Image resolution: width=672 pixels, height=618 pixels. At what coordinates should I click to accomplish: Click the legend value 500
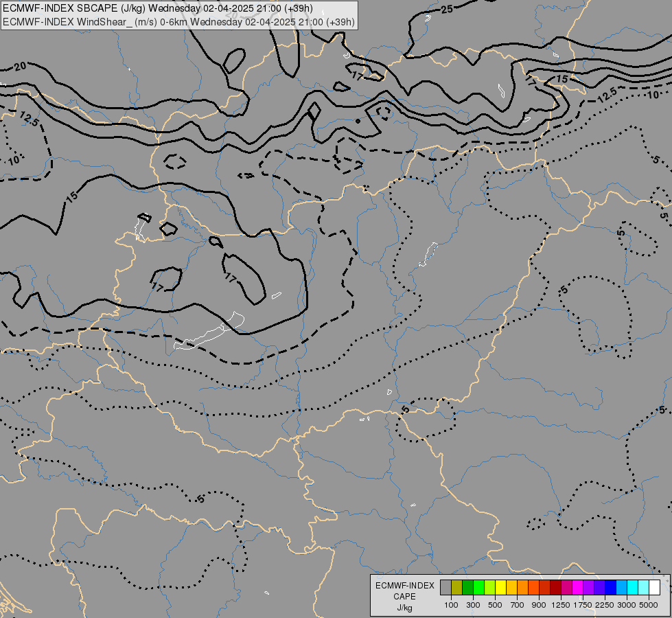coord(495,605)
